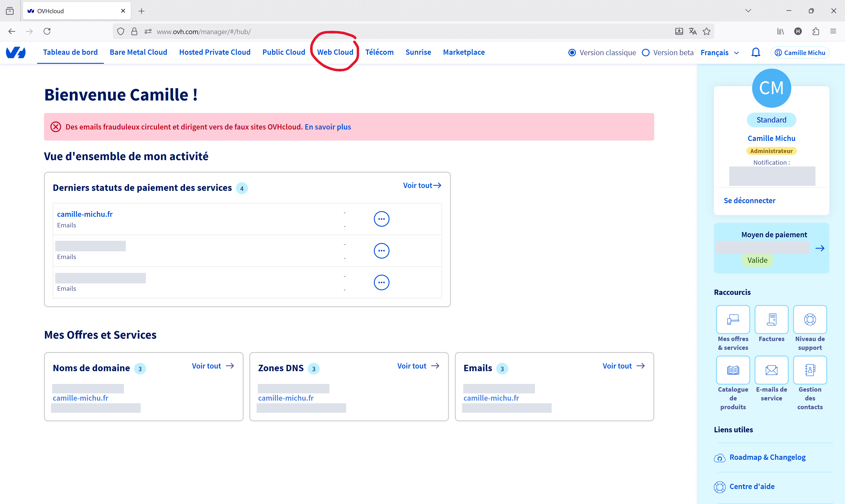Click the Se déconnecter link
This screenshot has width=845, height=504.
pyautogui.click(x=749, y=200)
